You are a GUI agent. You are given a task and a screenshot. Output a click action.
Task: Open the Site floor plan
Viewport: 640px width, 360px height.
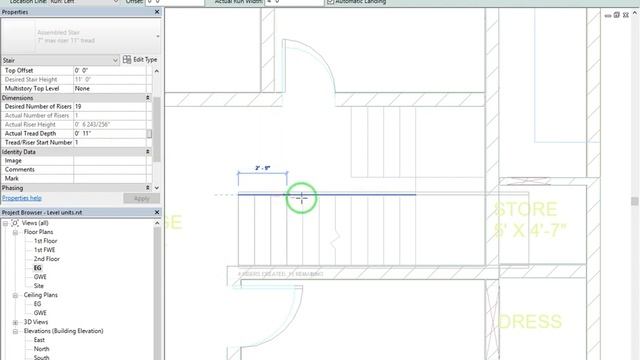[38, 286]
